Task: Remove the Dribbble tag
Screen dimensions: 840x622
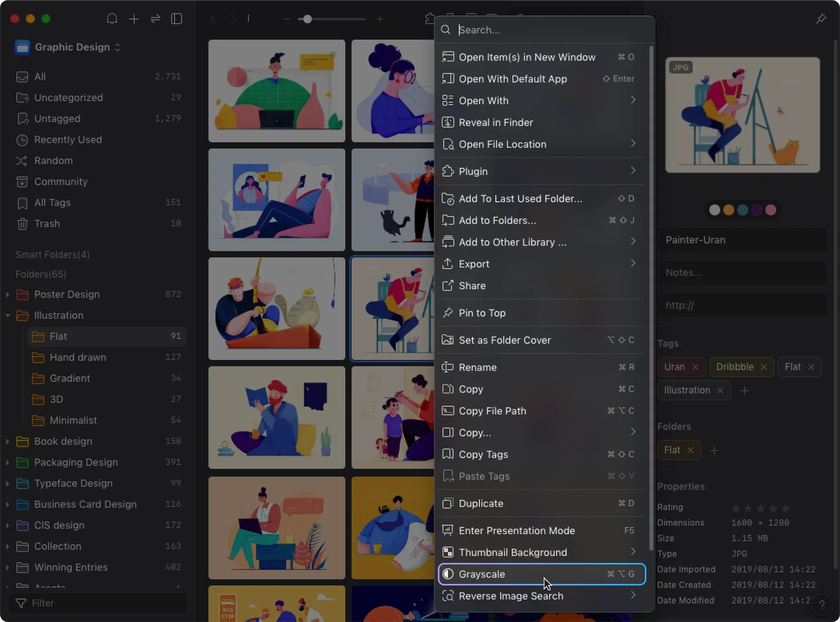Action: point(763,367)
